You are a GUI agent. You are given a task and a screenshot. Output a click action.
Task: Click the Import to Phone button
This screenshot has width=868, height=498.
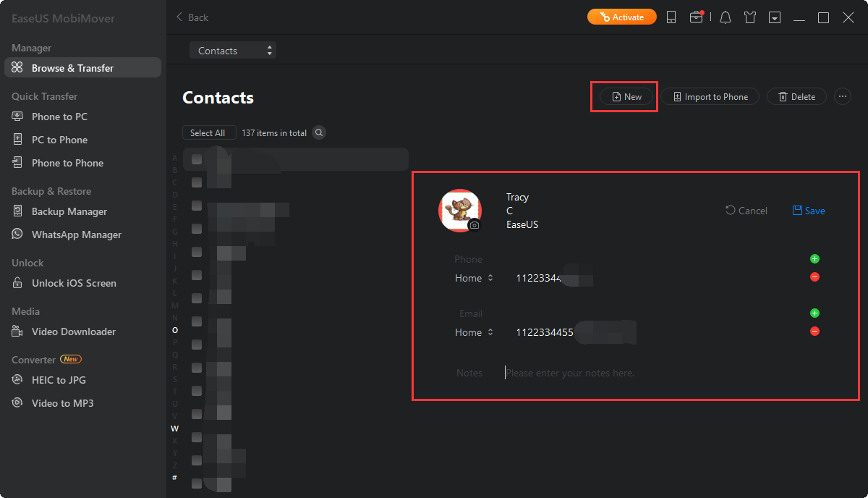pyautogui.click(x=710, y=96)
